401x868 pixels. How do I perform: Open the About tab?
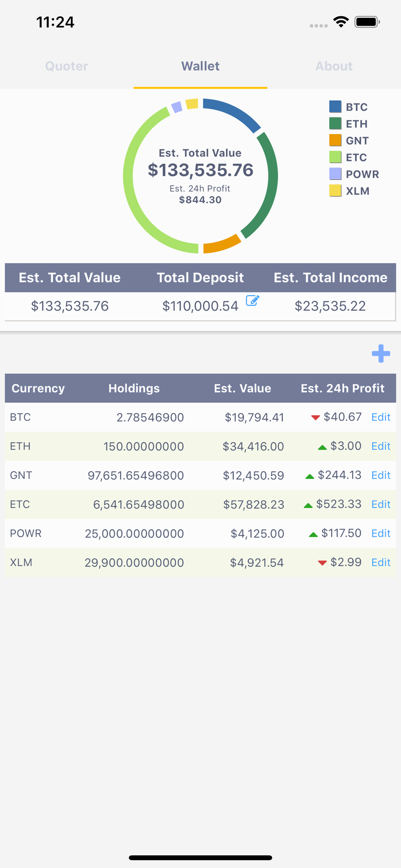(x=334, y=66)
